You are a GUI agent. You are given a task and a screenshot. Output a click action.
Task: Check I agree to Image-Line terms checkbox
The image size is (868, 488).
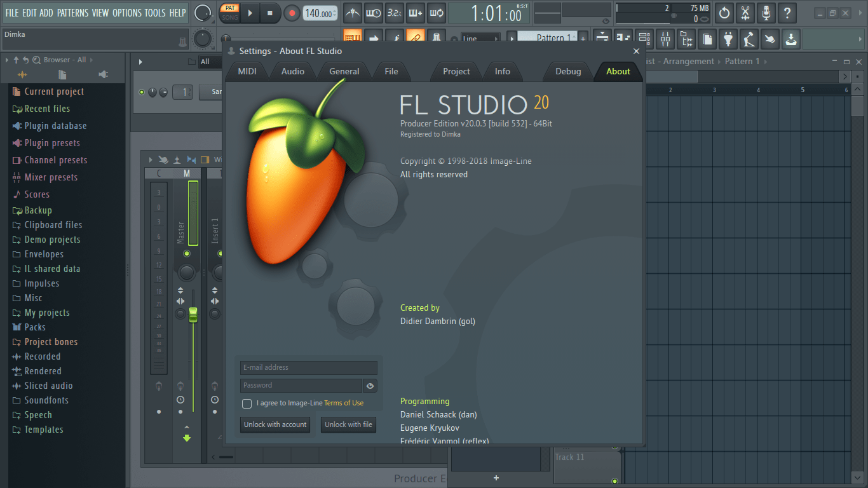(247, 403)
